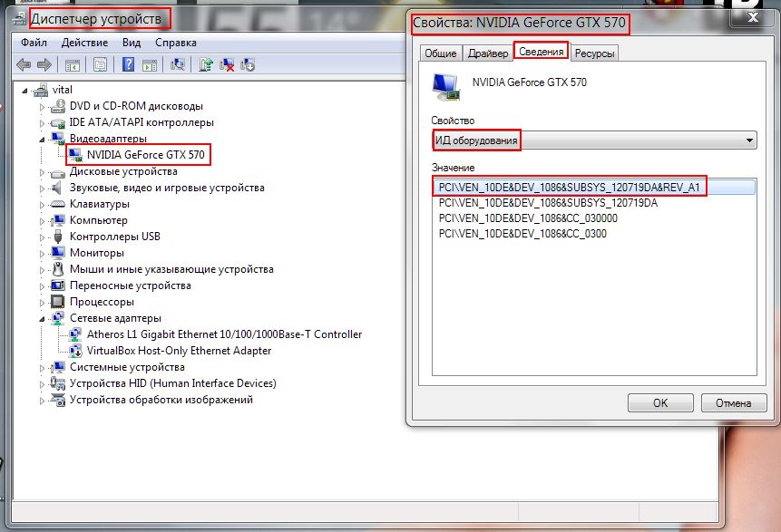Close the NVIDIA properties dialog with X
Viewport: 781px width, 532px height.
[753, 17]
